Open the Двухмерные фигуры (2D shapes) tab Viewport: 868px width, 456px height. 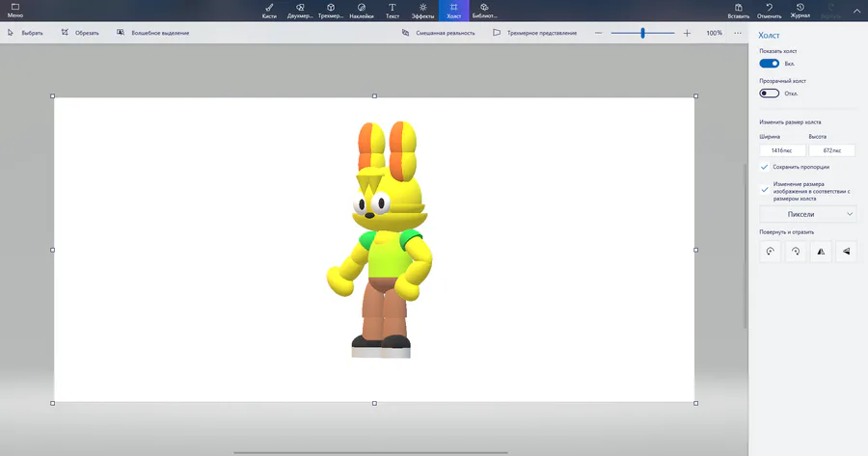tap(300, 11)
